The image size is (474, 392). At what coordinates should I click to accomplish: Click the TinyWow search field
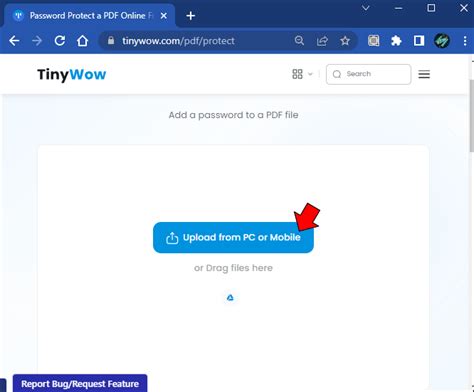tap(368, 74)
